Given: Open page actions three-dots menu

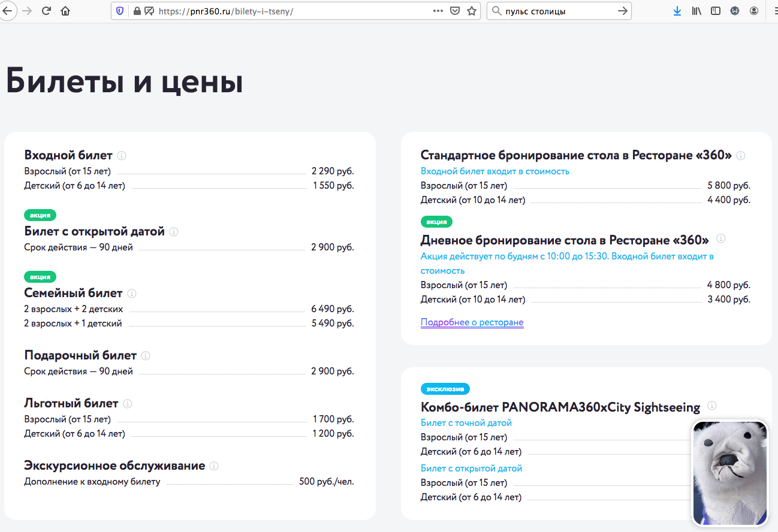Looking at the screenshot, I should pyautogui.click(x=438, y=11).
